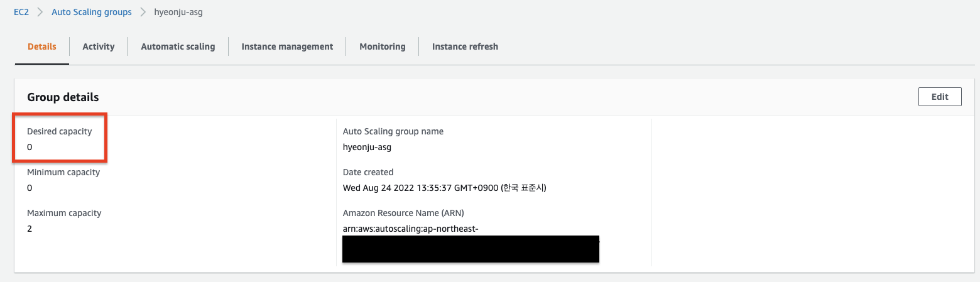Click the Amazon Resource Name (ARN) label
Screen dimensions: 980x282
[x=403, y=213]
